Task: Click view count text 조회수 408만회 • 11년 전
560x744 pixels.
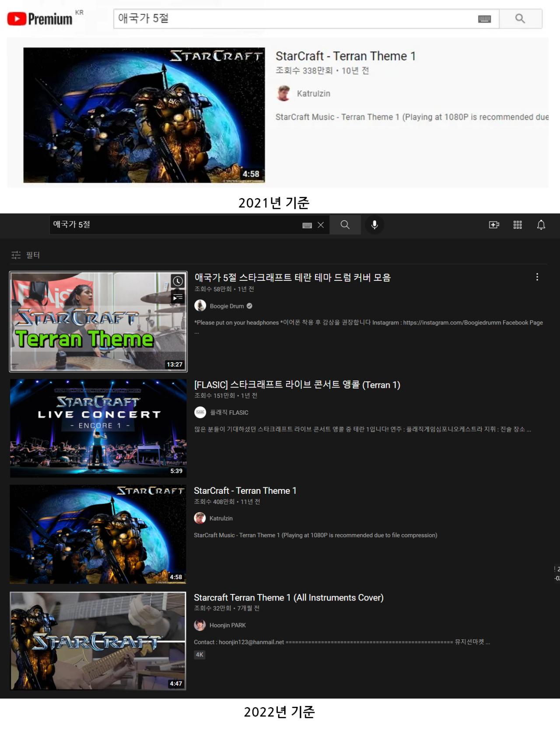Action: 227,502
